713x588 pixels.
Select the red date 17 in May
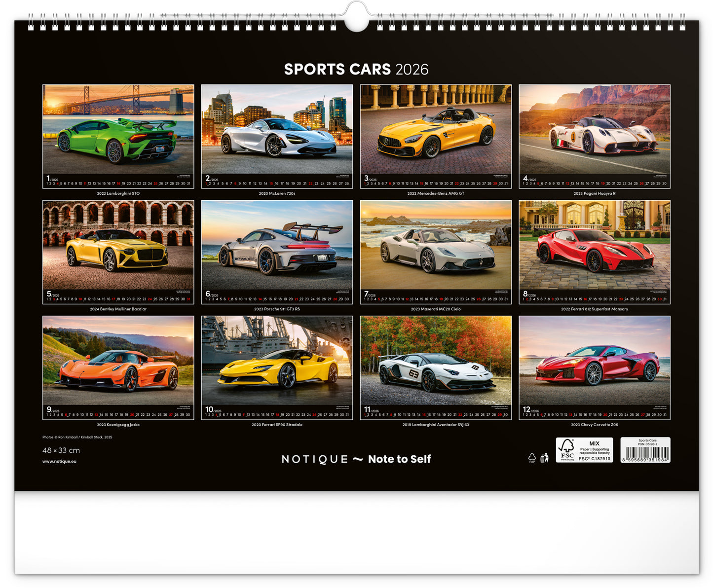[113, 299]
